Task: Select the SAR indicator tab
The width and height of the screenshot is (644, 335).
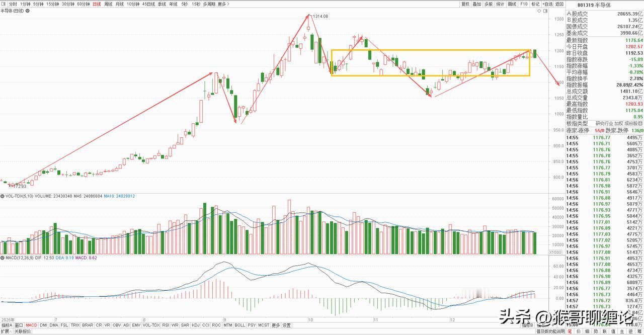Action: pyautogui.click(x=185, y=325)
